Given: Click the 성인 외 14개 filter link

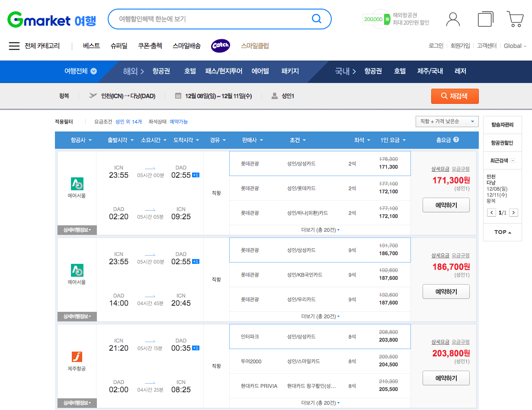Looking at the screenshot, I should 128,122.
